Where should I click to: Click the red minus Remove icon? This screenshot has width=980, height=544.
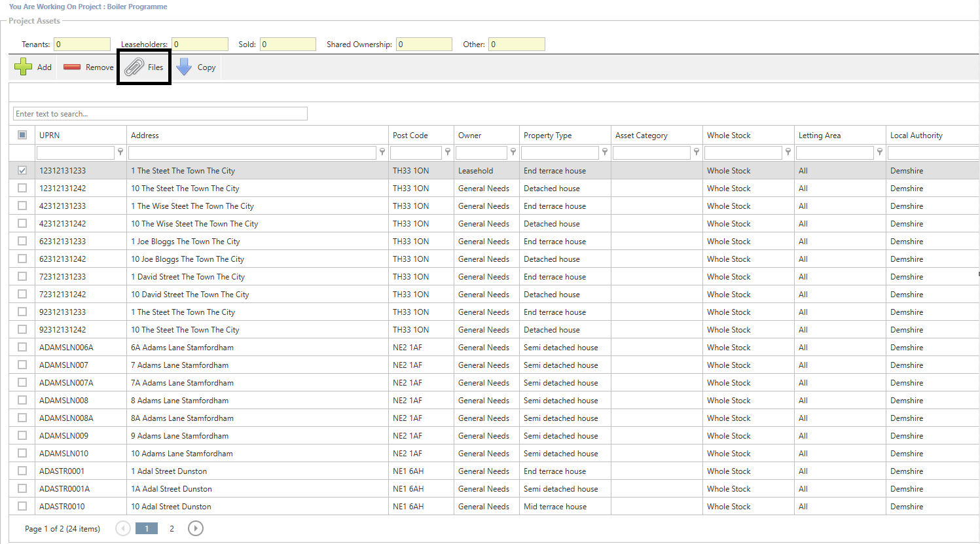pos(72,67)
